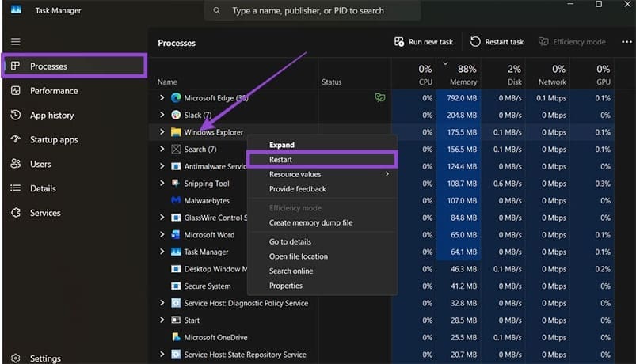This screenshot has width=636, height=364.
Task: Sort by the CPU column header
Action: pyautogui.click(x=414, y=74)
